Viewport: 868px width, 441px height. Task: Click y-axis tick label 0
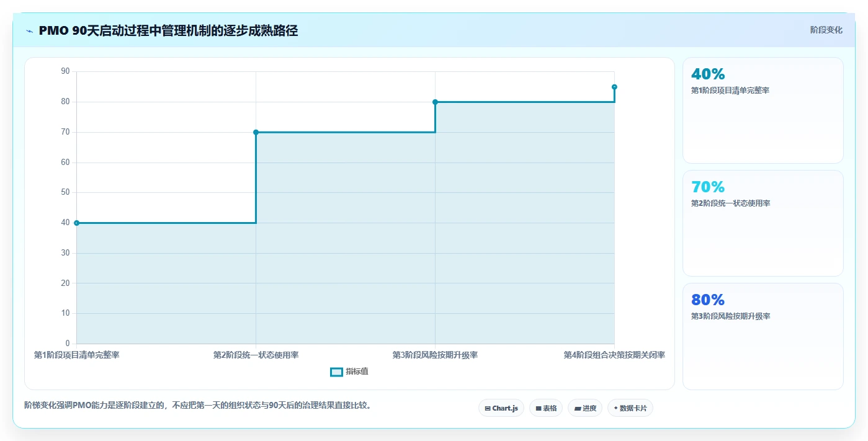point(68,344)
